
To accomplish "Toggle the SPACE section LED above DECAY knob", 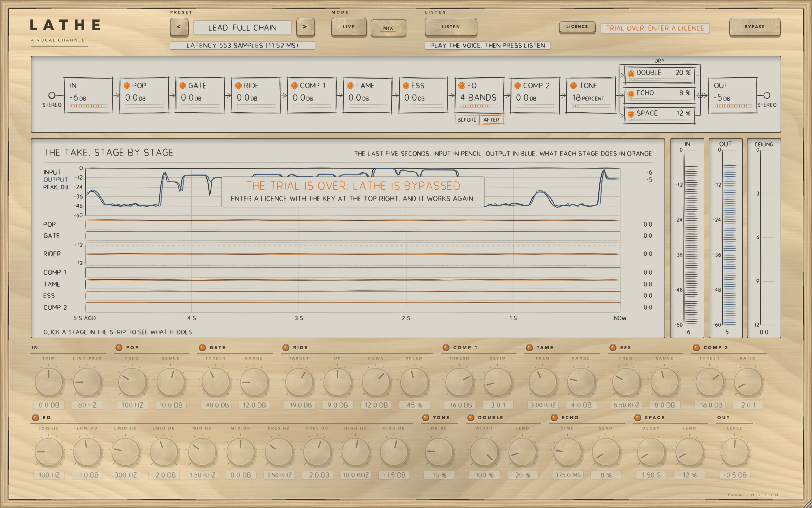I will (x=637, y=418).
